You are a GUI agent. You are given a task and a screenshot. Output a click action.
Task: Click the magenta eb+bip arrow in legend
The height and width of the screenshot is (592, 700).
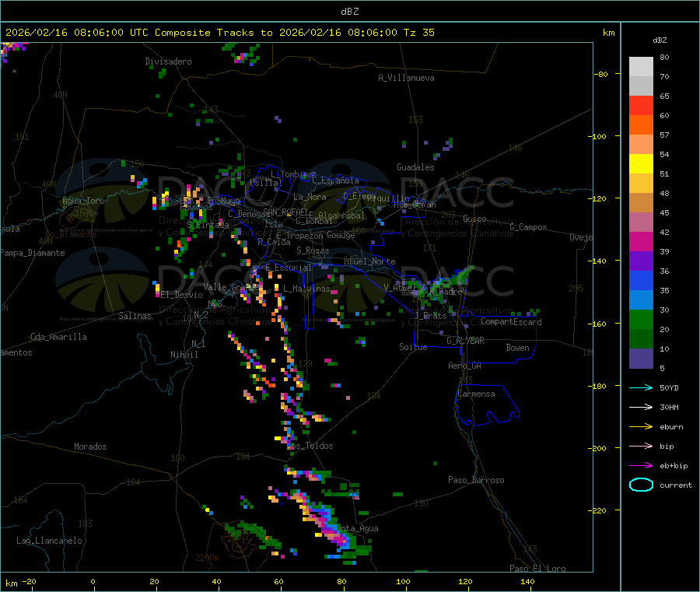[x=641, y=466]
